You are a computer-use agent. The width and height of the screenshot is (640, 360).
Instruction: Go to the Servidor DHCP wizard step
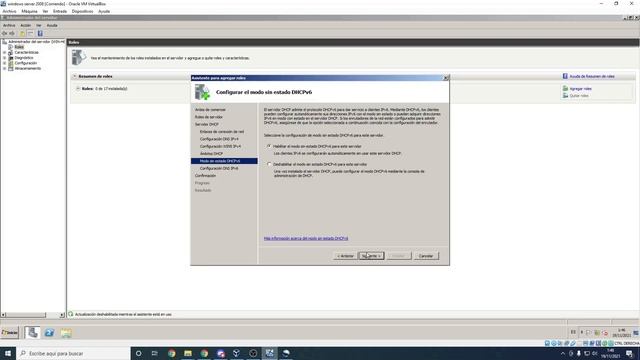(x=207, y=124)
